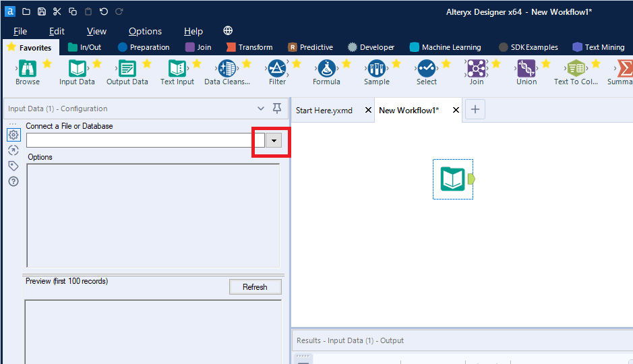Toggle favorite star on Output Data tool
633x364 pixels.
tap(147, 63)
